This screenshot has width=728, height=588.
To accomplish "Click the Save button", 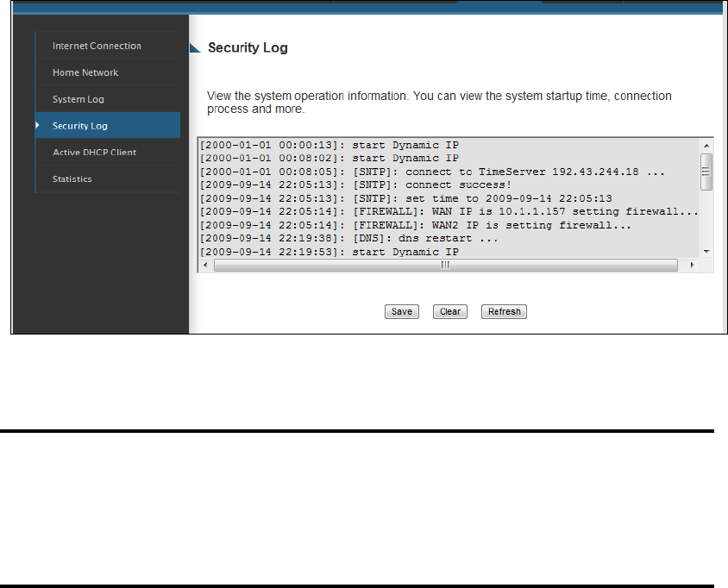I will [402, 311].
